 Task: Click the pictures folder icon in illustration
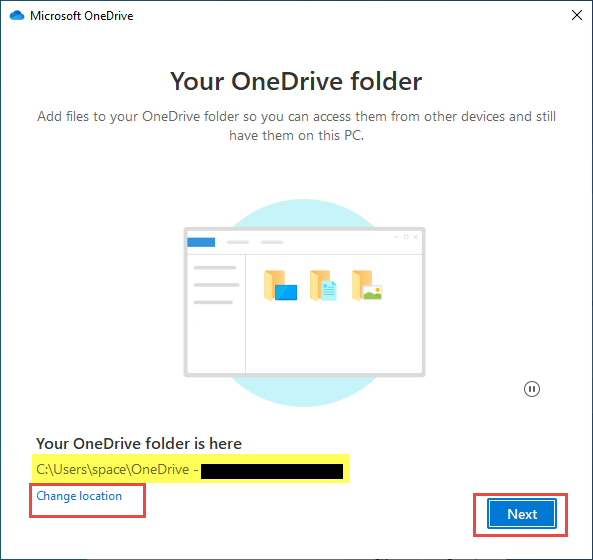click(367, 286)
